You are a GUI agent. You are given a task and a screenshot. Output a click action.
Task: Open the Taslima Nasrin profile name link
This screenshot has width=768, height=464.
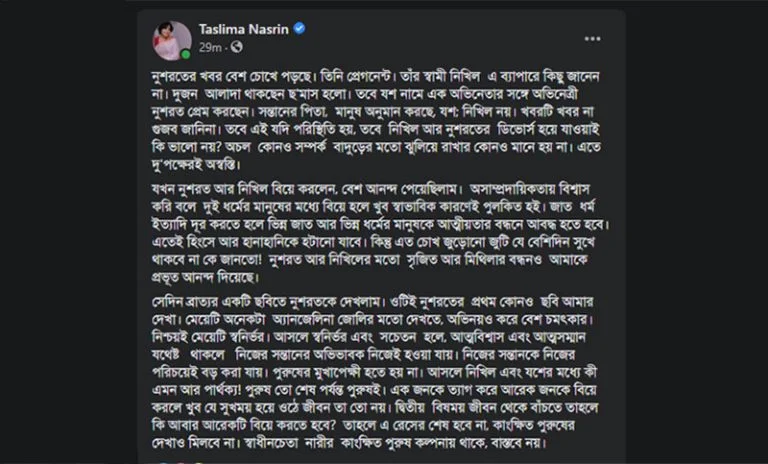[x=243, y=29]
